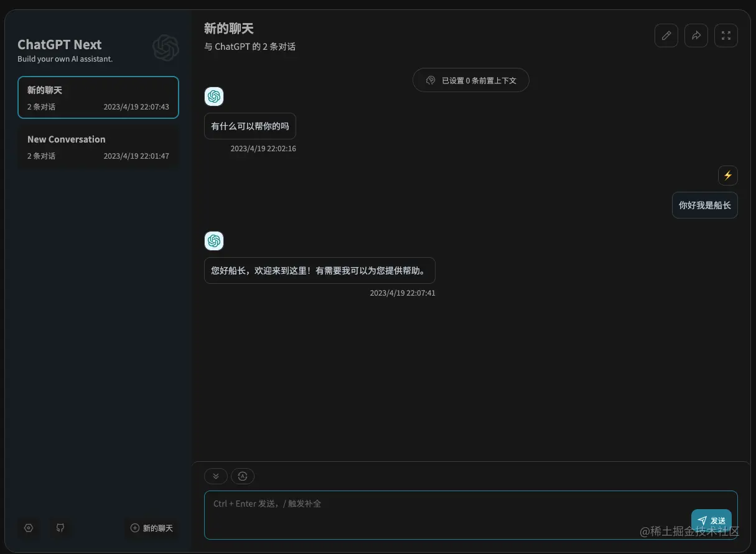Image resolution: width=756 pixels, height=554 pixels.
Task: Toggle fullscreen using the expand icon
Action: pos(726,35)
